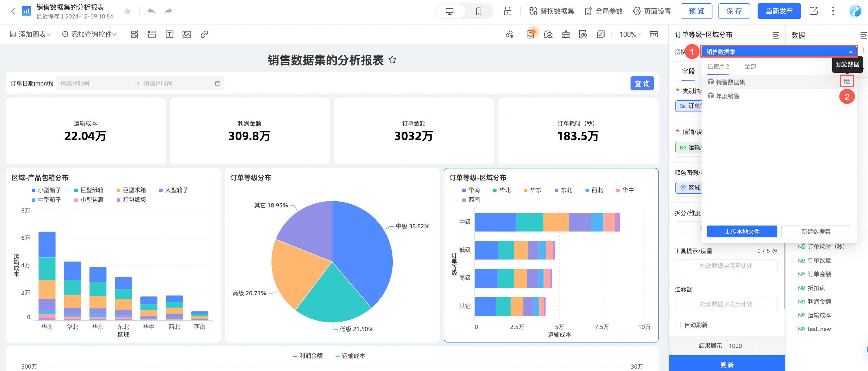Click the link insert icon in the toolbar
Image resolution: width=868 pixels, height=371 pixels.
[x=204, y=34]
